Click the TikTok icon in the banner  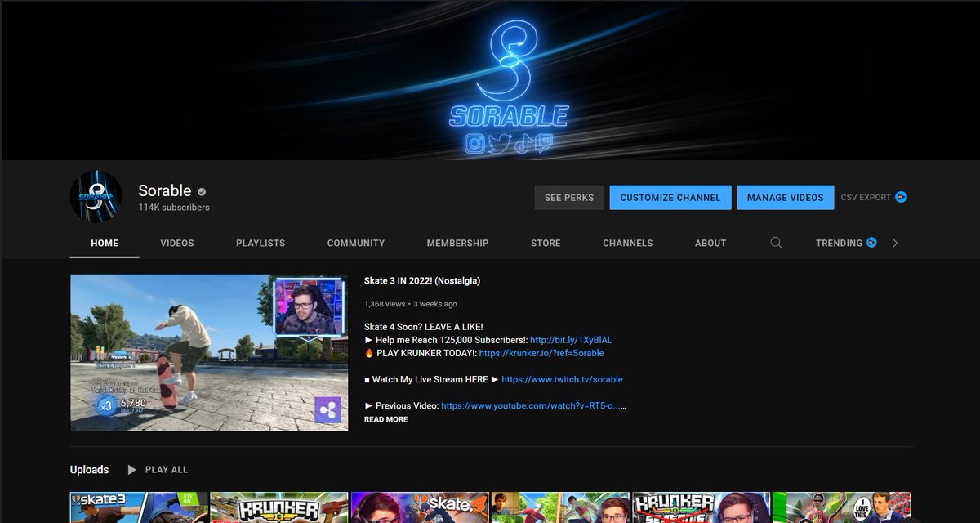(522, 144)
